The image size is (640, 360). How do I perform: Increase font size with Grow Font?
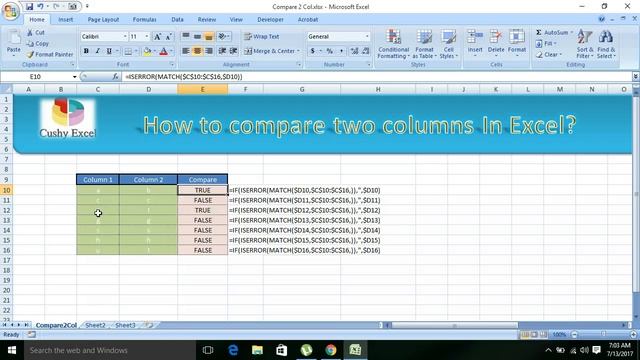click(157, 37)
